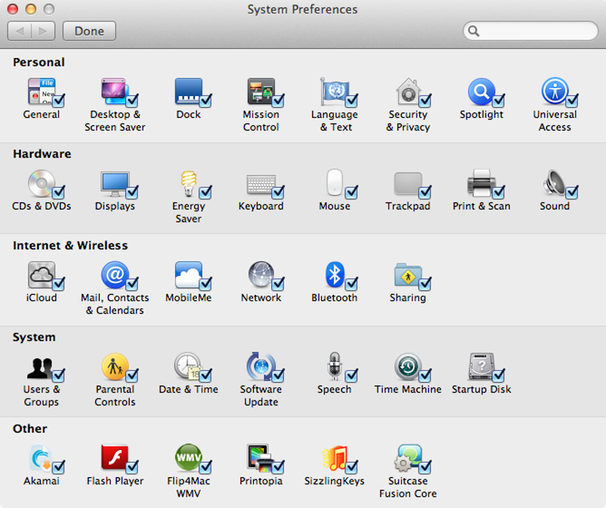Open the iCloud icon
Viewport: 606px width, 508px height.
[x=41, y=274]
